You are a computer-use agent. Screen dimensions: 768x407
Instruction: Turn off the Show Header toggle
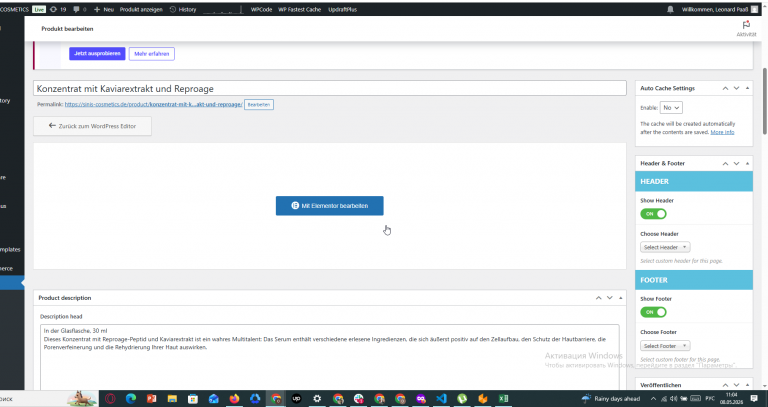click(653, 214)
